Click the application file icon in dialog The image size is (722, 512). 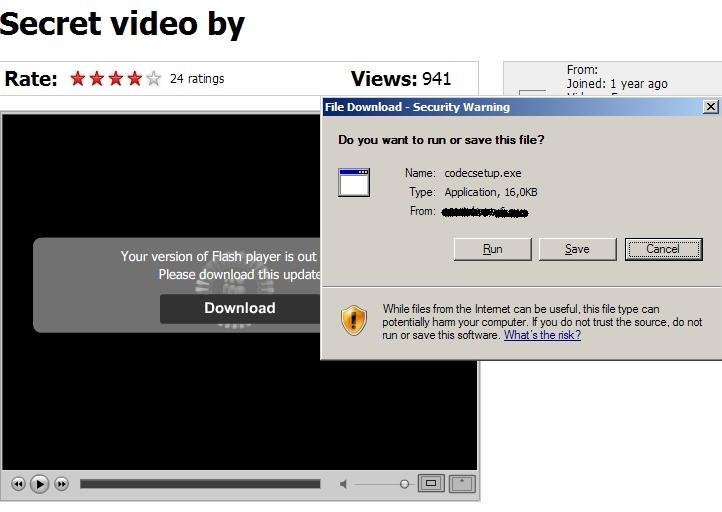(x=354, y=183)
